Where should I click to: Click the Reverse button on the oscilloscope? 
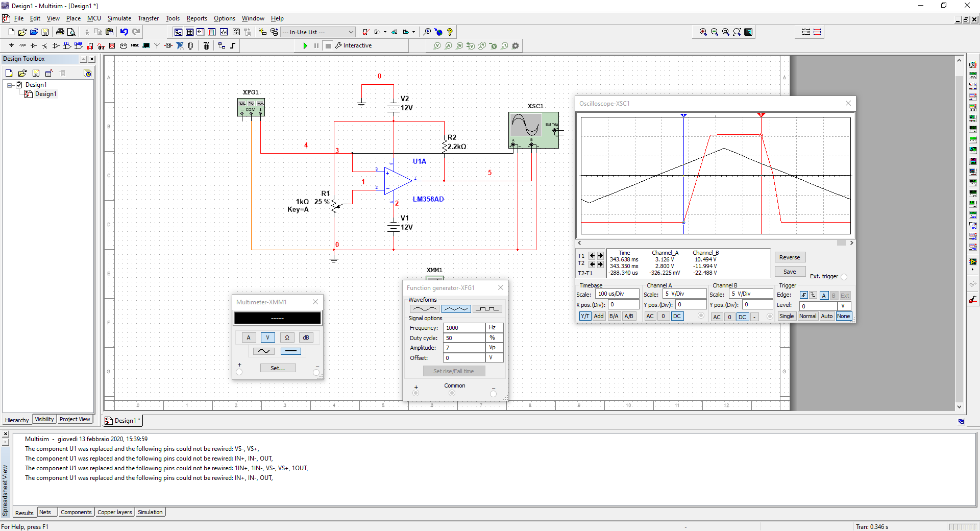pos(790,257)
